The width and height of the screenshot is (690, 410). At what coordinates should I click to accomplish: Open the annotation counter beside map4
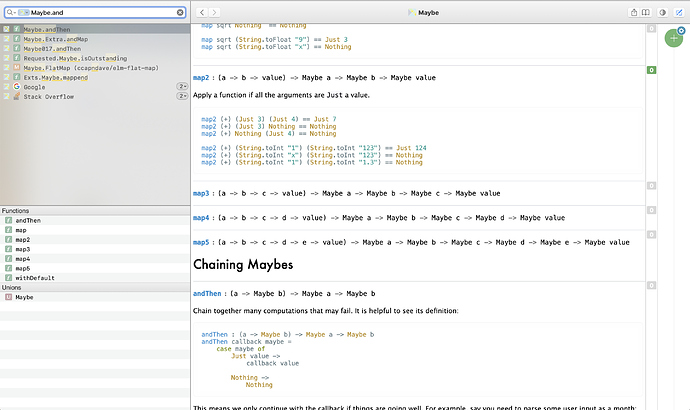(651, 210)
